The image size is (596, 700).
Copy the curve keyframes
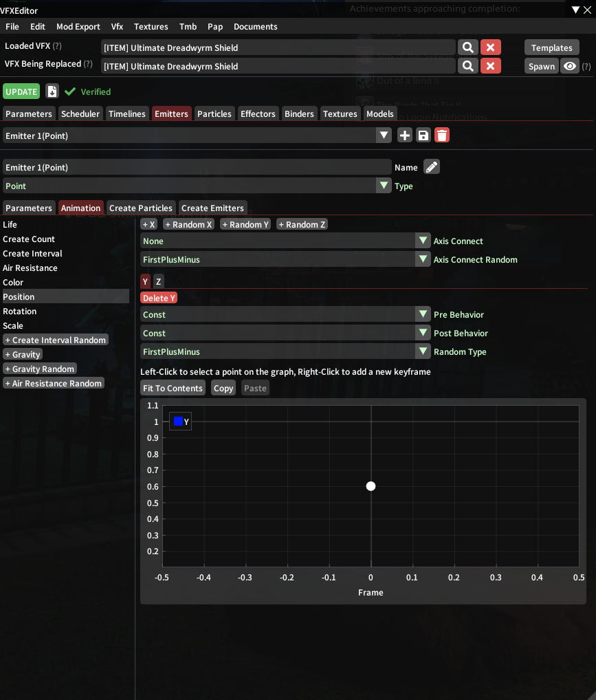[x=223, y=388]
